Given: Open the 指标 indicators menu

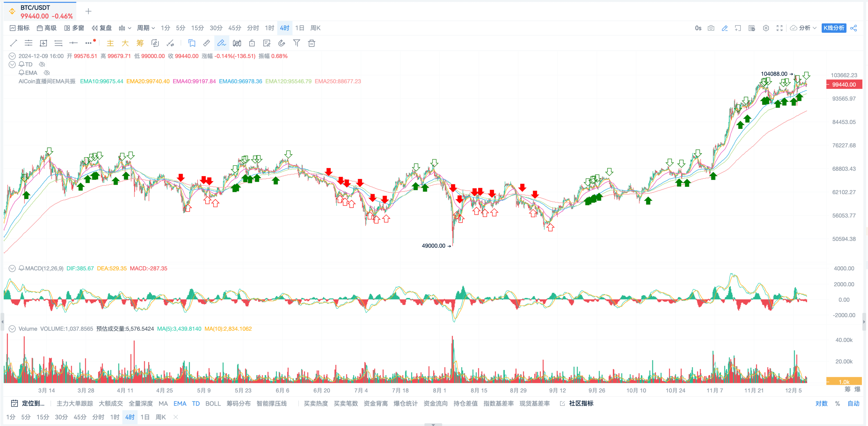Looking at the screenshot, I should click(19, 28).
